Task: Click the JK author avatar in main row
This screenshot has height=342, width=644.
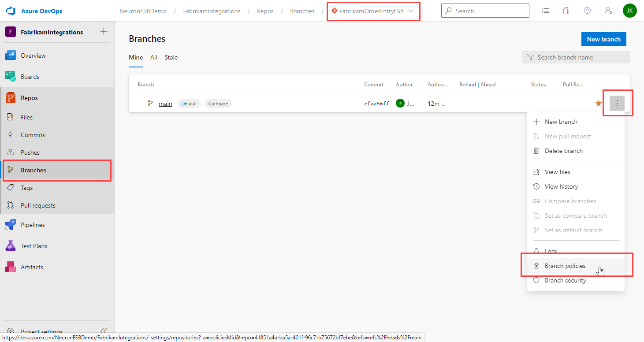Action: [400, 103]
